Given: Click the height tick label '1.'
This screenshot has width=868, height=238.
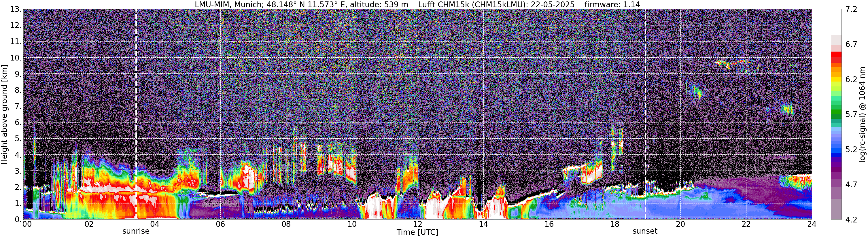Looking at the screenshot, I should (x=18, y=204).
